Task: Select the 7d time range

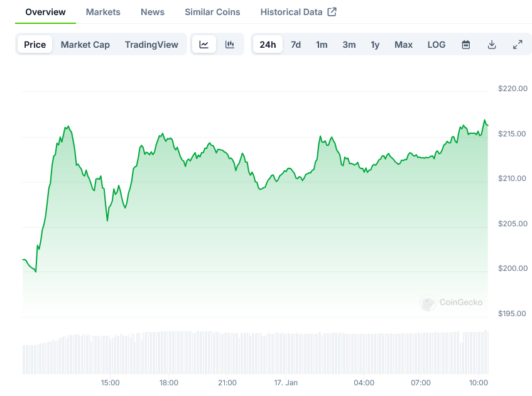Action: point(296,45)
